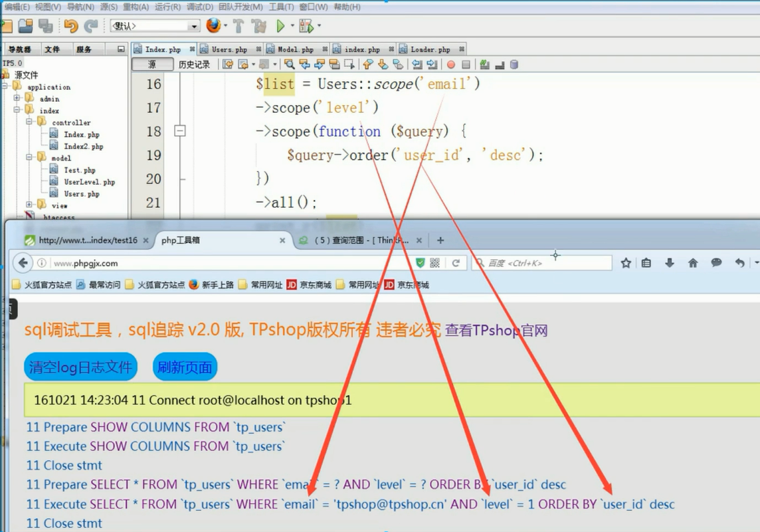The height and width of the screenshot is (532, 760).
Task: Click the 清空log日志文件 button
Action: coord(80,367)
